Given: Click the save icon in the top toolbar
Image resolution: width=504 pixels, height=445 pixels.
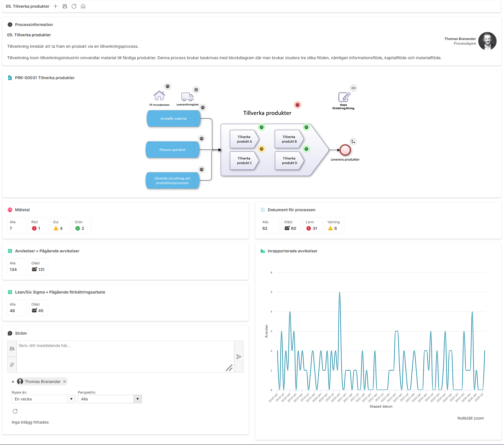Looking at the screenshot, I should pyautogui.click(x=65, y=6).
